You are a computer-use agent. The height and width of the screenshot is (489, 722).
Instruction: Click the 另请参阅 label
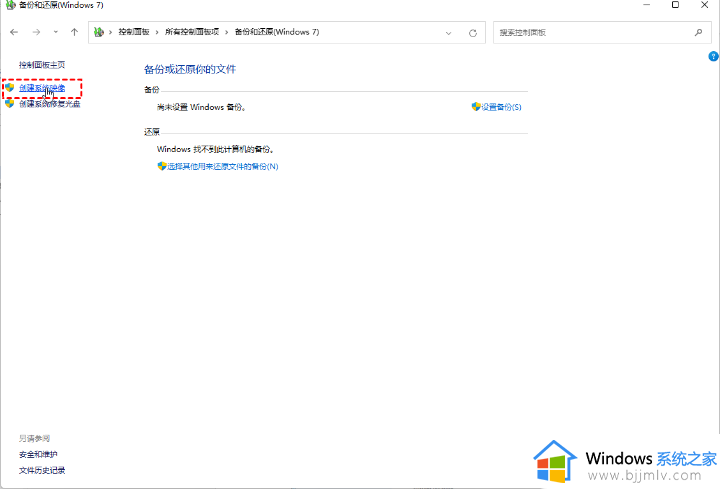click(x=35, y=438)
